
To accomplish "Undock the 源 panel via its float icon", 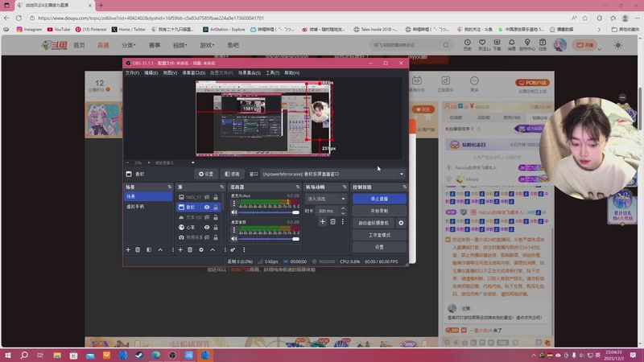I will (x=222, y=187).
